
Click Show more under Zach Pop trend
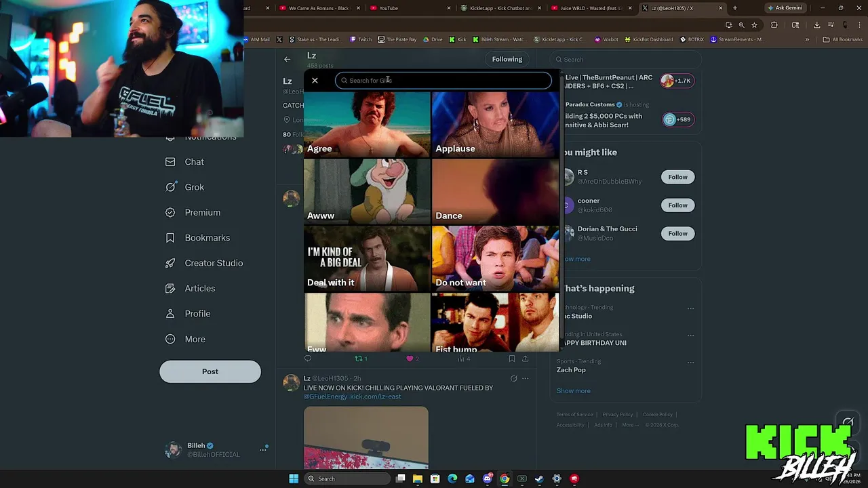[x=574, y=390]
